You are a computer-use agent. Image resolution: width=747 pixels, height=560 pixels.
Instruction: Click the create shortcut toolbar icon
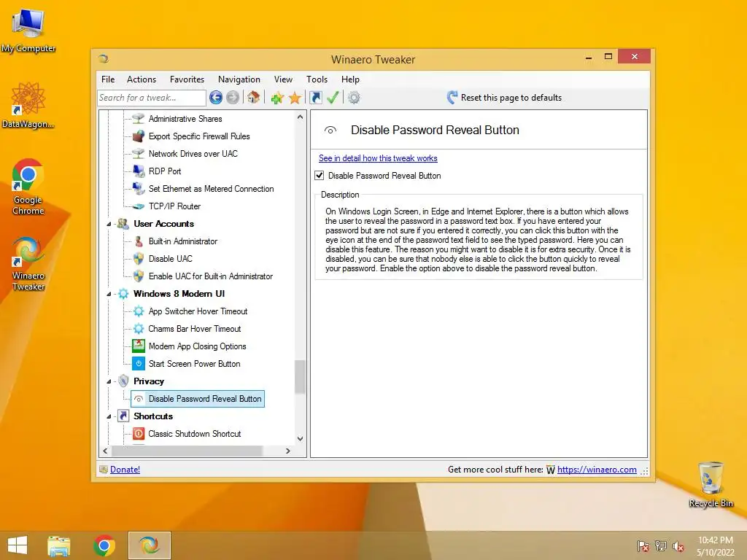coord(315,98)
